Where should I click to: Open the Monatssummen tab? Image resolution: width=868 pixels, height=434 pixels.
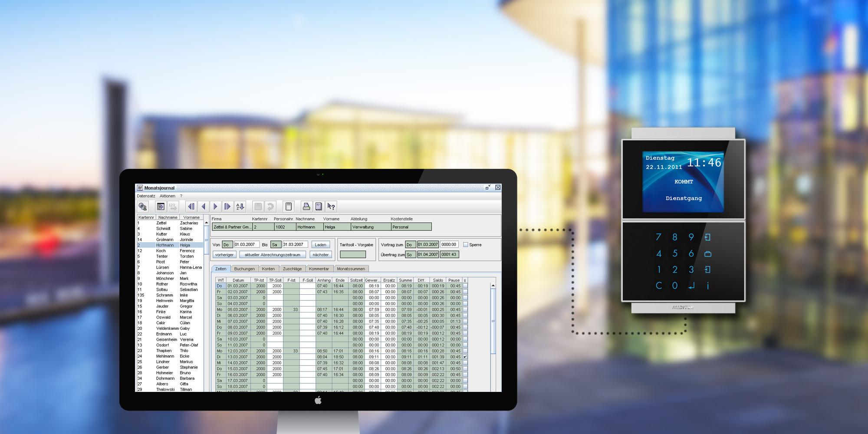click(351, 269)
